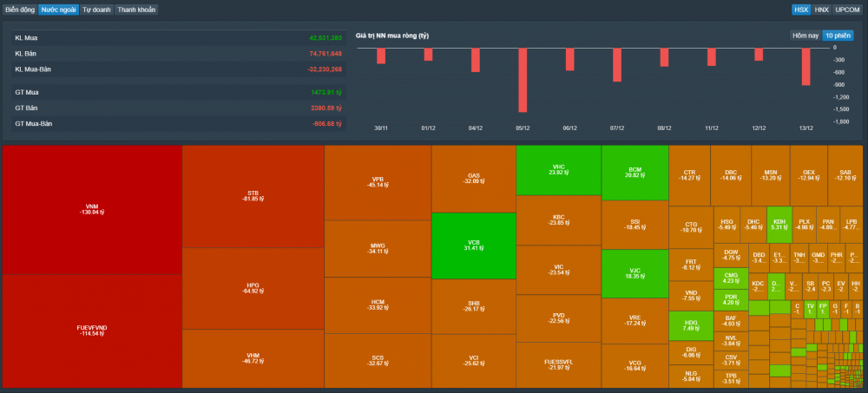Click KL Bán value 74,761,648
This screenshot has height=393, width=868.
(325, 54)
